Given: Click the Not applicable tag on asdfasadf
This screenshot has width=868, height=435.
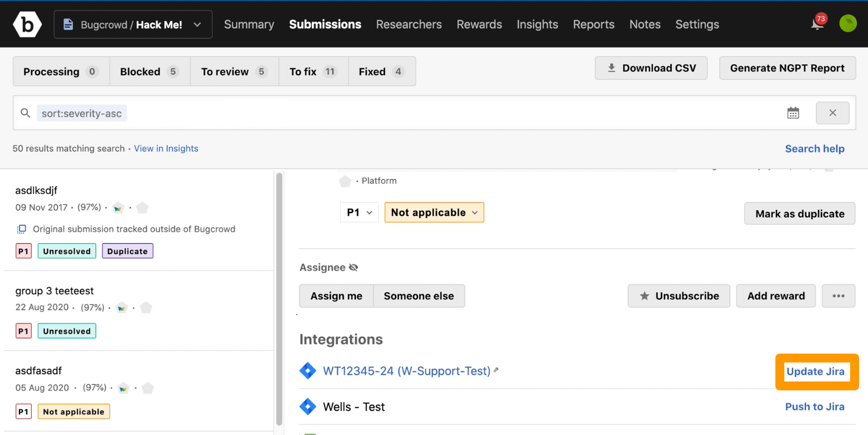Looking at the screenshot, I should [x=74, y=412].
